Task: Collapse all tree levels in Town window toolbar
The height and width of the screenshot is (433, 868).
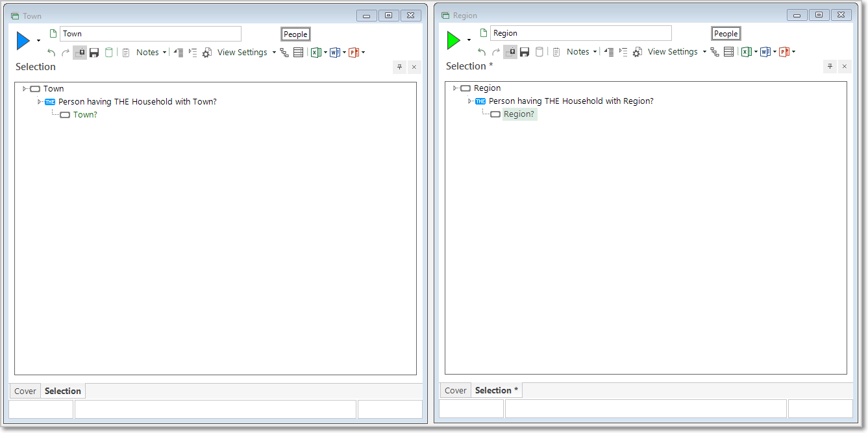Action: 179,53
